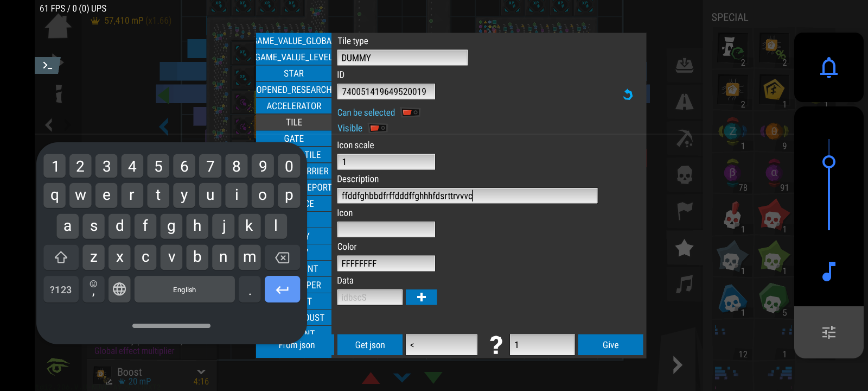The image size is (868, 391).
Task: Click the question mark help icon
Action: (495, 345)
